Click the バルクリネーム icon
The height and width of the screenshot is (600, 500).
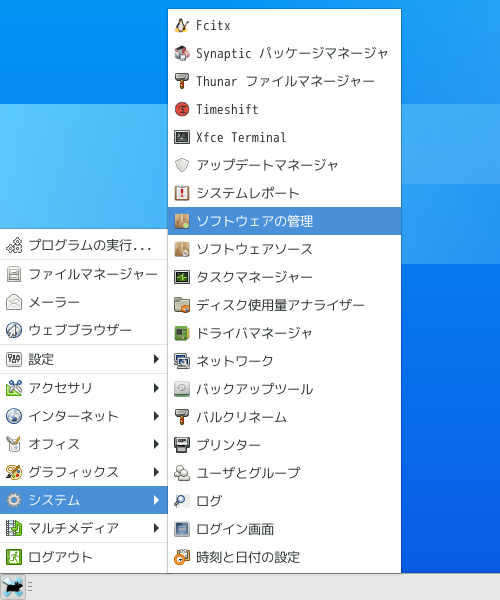click(182, 417)
